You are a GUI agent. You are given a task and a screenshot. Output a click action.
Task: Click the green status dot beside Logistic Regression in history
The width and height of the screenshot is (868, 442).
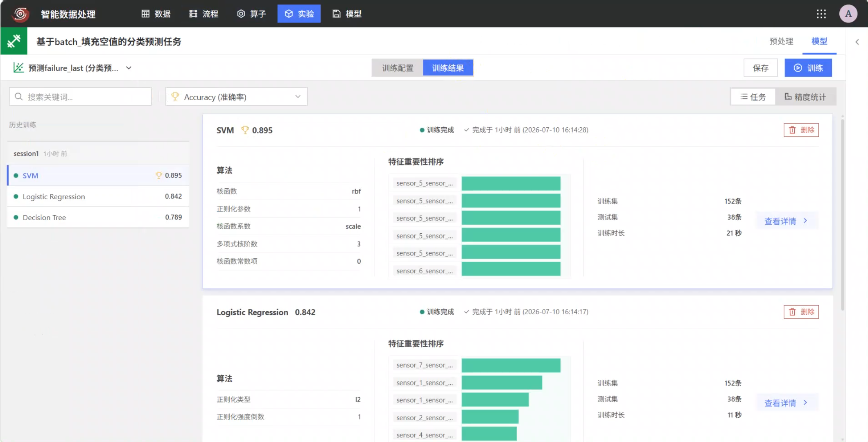pos(16,196)
